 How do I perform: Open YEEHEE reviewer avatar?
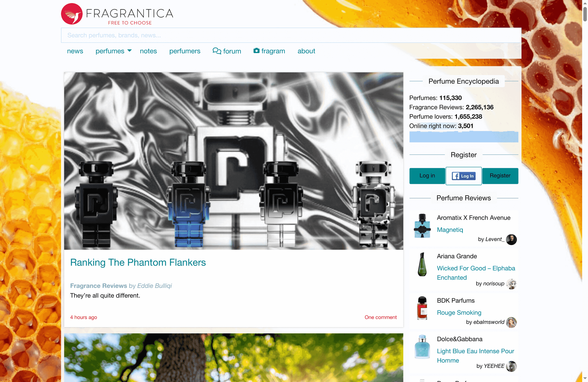tap(511, 366)
